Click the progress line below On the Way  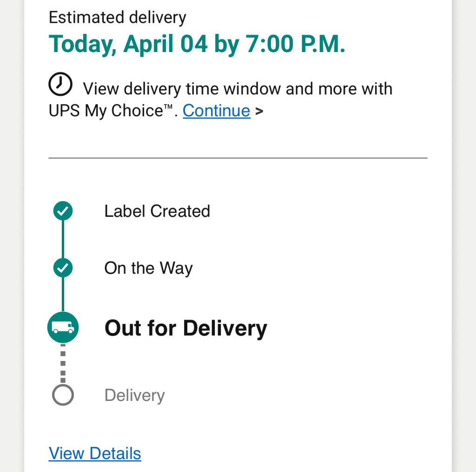tap(63, 295)
